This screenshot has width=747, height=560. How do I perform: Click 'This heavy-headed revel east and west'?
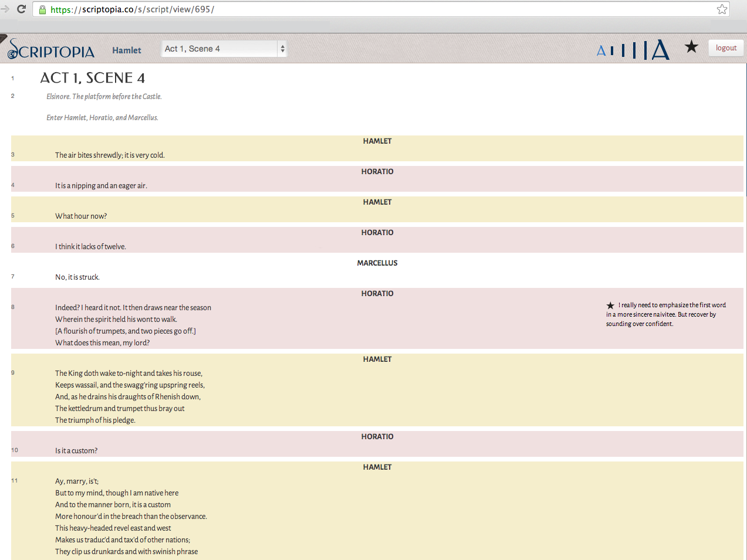point(113,528)
